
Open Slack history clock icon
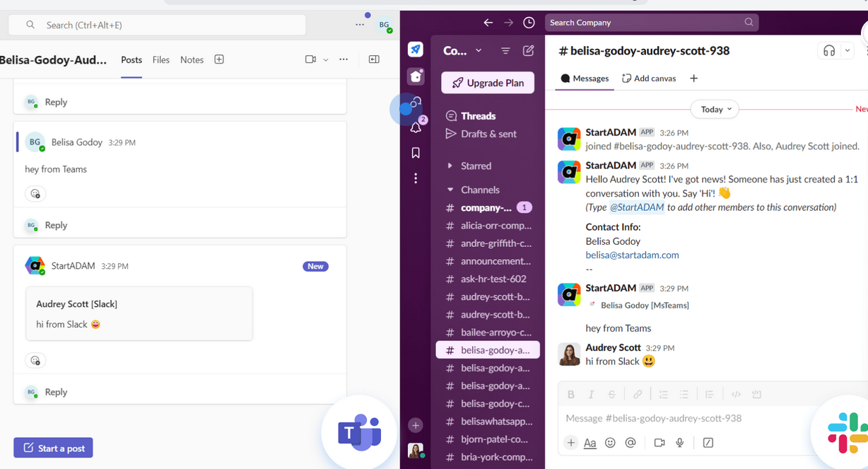(529, 23)
